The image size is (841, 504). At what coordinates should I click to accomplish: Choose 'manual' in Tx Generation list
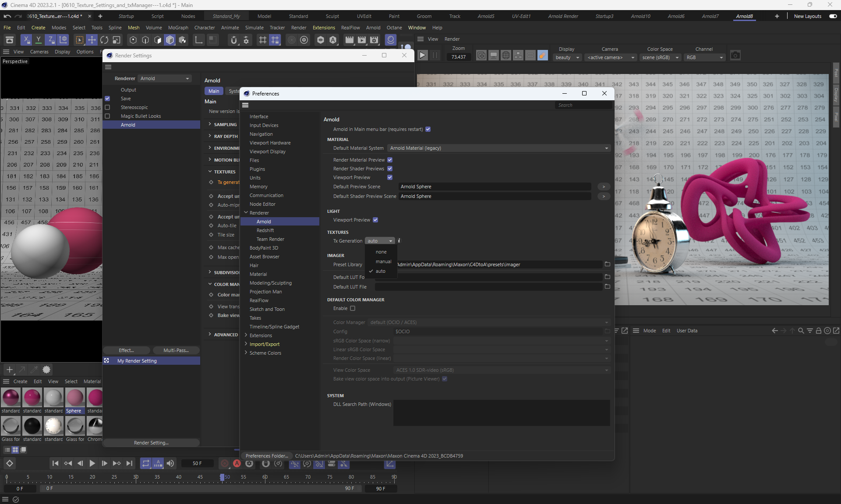383,261
